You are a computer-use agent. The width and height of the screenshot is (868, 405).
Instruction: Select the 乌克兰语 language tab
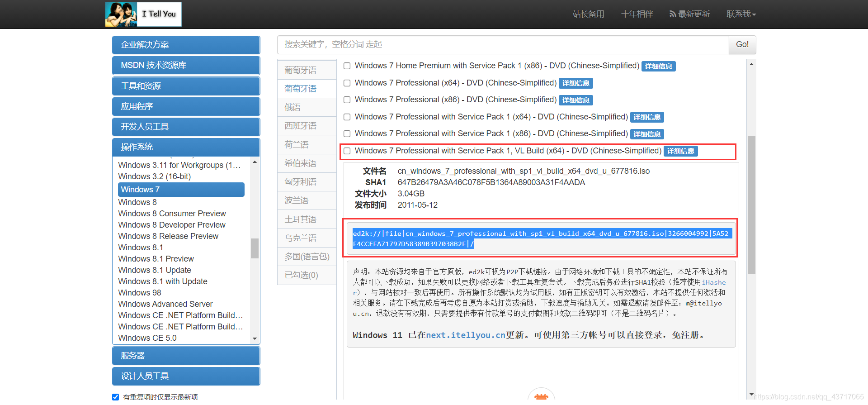click(307, 238)
